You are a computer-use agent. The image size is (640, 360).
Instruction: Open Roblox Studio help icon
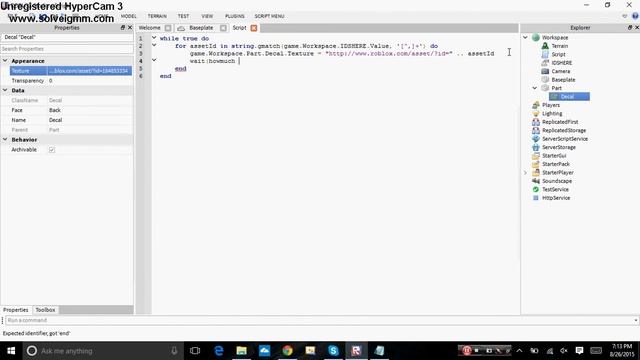pyautogui.click(x=635, y=16)
